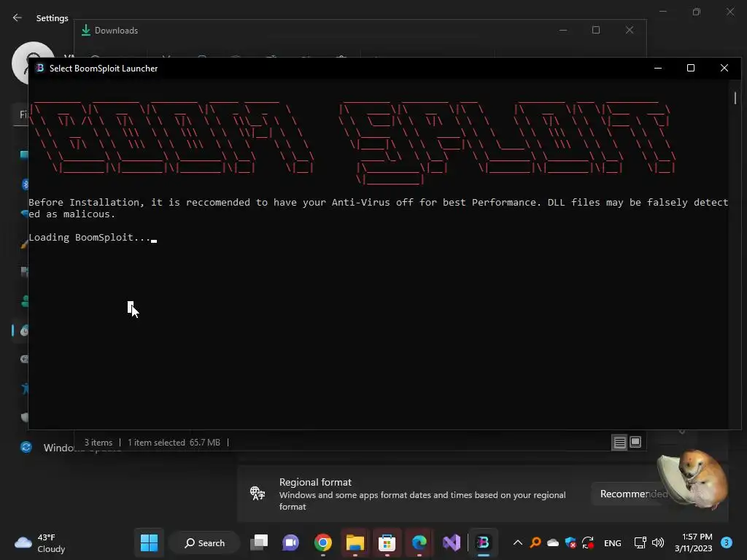The height and width of the screenshot is (560, 747).
Task: Open Teams Chat from the taskbar
Action: click(290, 542)
